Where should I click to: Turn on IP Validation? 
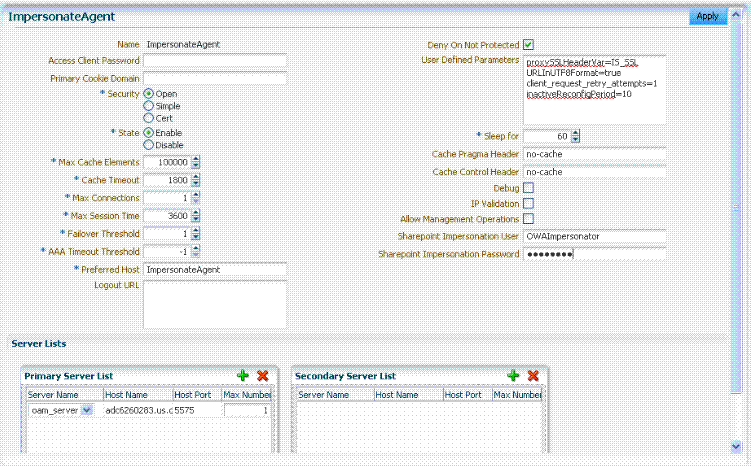tap(528, 203)
